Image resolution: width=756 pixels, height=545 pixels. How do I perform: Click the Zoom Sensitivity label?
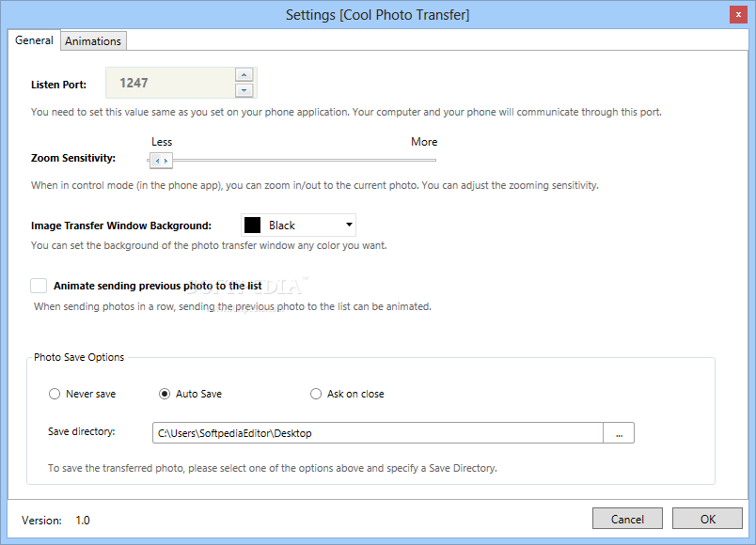(x=73, y=158)
